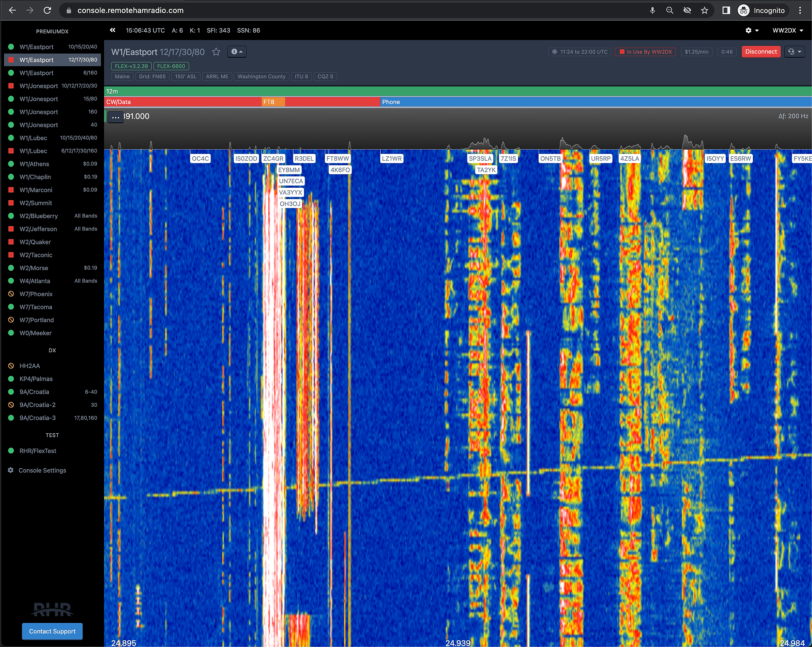
Task: Click the blocked W7/Phoenix status icon
Action: click(11, 294)
